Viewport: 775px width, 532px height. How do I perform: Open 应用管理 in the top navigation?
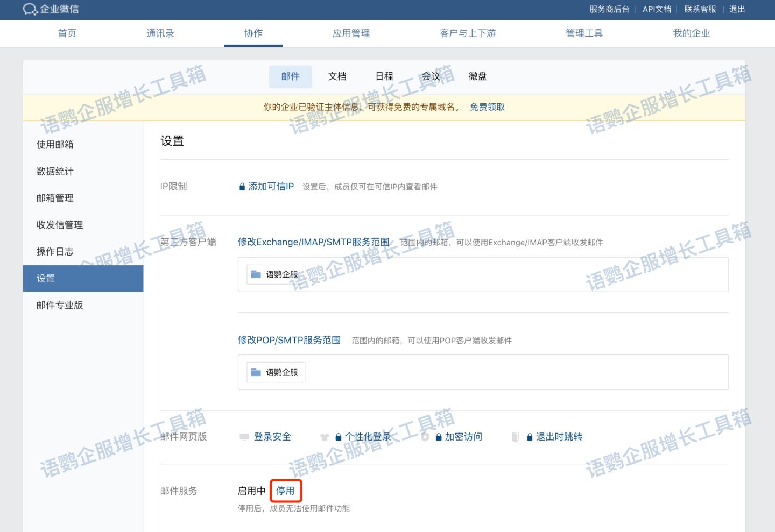(x=351, y=33)
